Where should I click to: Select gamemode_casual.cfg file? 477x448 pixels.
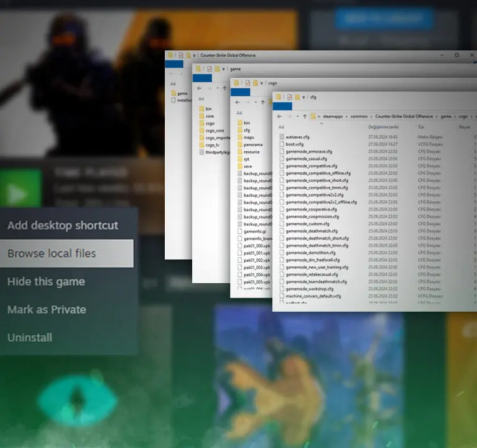click(x=303, y=159)
